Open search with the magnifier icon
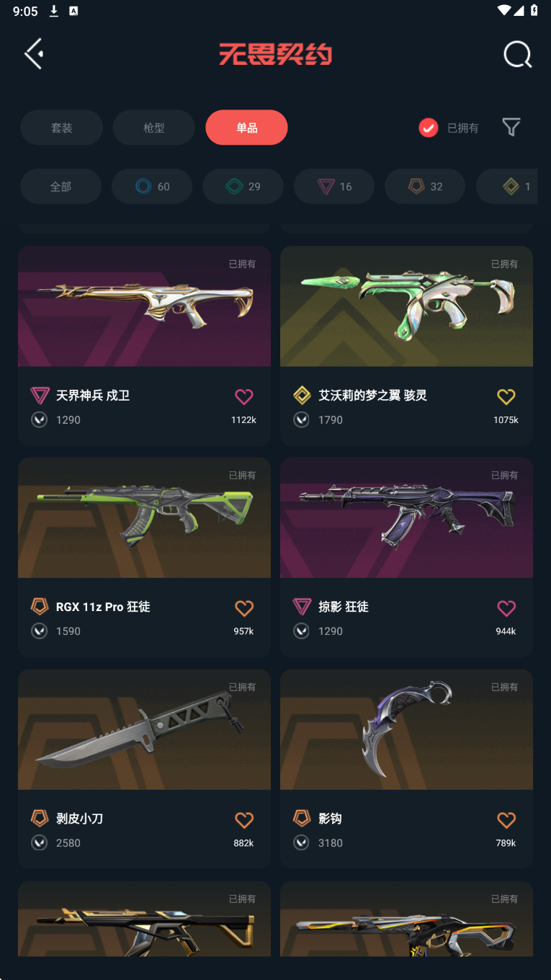 [x=517, y=54]
